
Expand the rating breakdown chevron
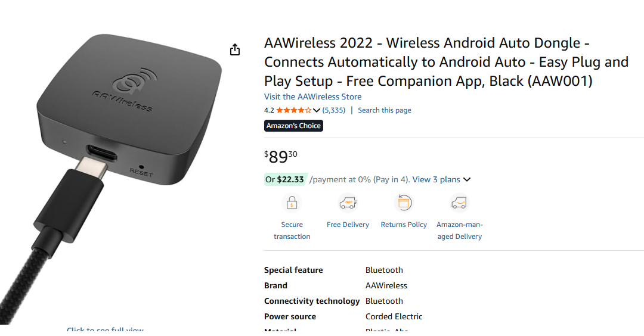(x=317, y=110)
